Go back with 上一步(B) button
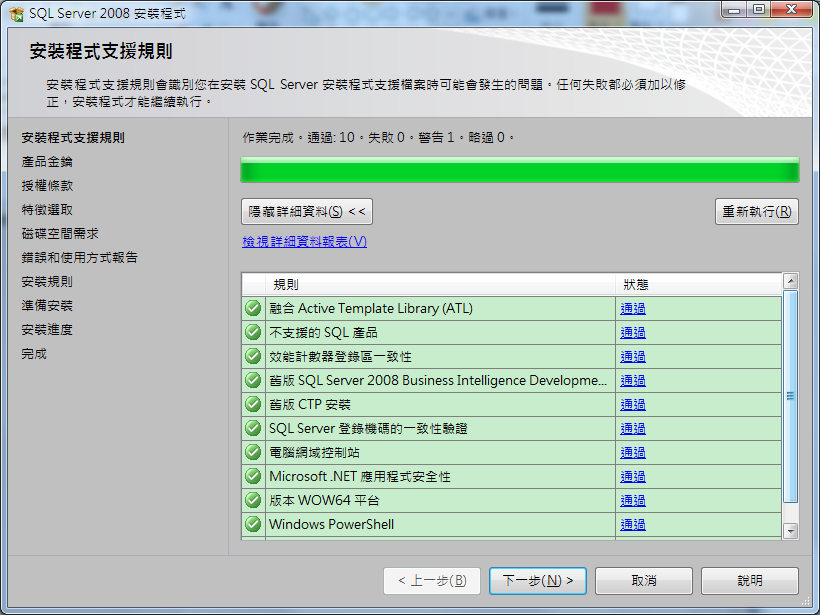The height and width of the screenshot is (615, 820). point(432,580)
